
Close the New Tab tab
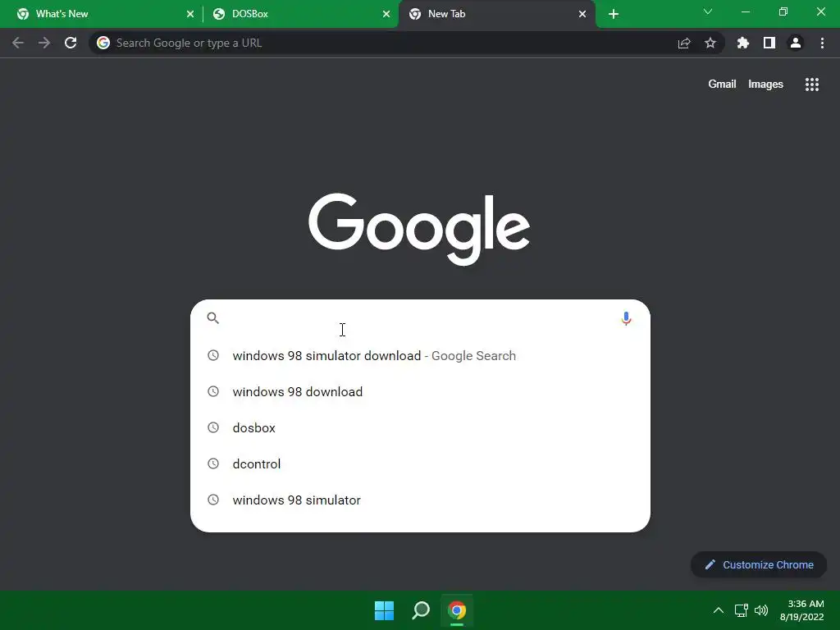[x=582, y=14]
